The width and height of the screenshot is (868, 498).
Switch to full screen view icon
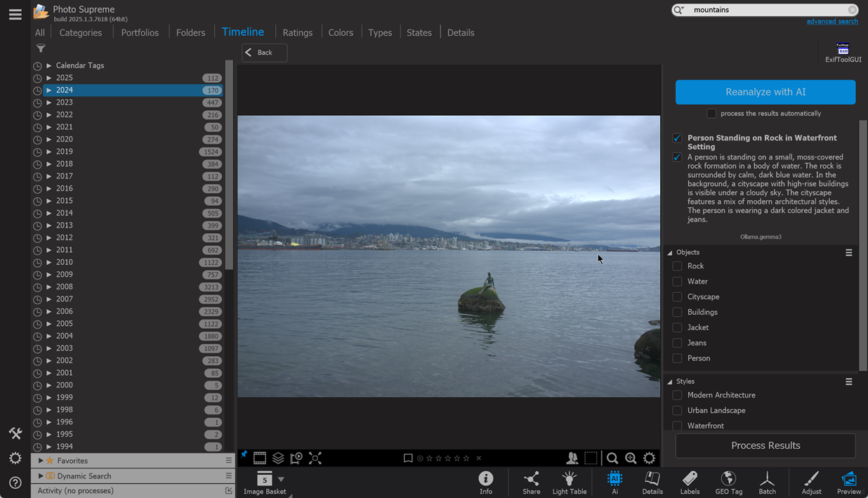click(315, 458)
